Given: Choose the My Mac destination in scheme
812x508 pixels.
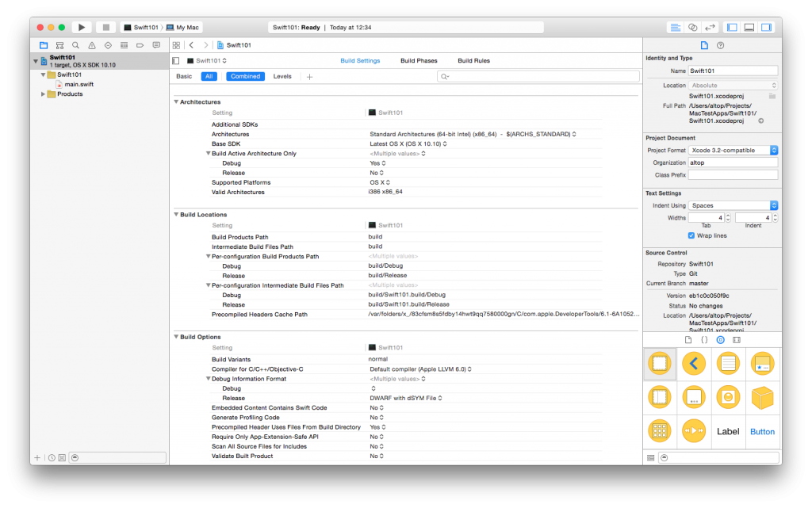Looking at the screenshot, I should tap(182, 28).
